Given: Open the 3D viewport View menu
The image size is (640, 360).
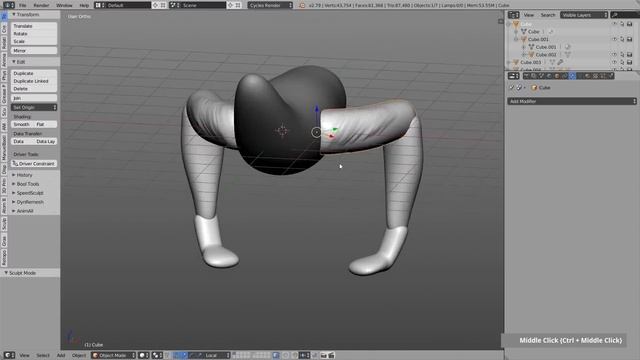Looking at the screenshot, I should 24,356.
